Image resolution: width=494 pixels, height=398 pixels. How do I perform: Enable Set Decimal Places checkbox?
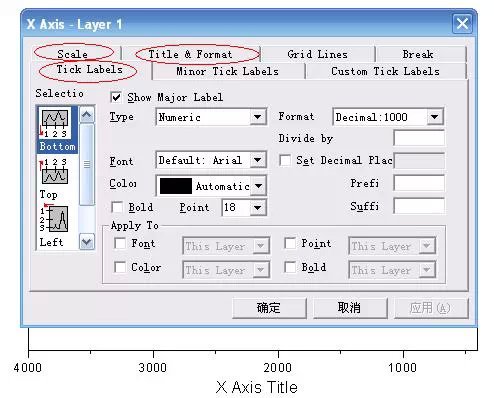tap(285, 160)
